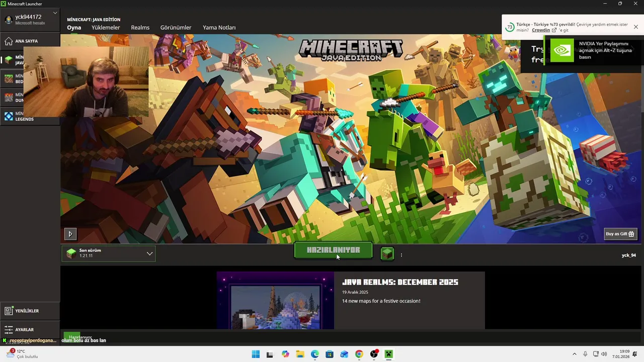Click the MINECRAFT: JAVA EDITION heading

[x=94, y=20]
